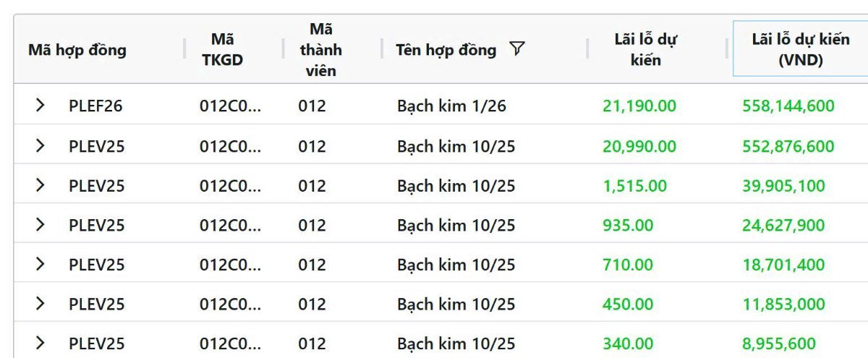Click the 21,190.00 profit cell

639,106
